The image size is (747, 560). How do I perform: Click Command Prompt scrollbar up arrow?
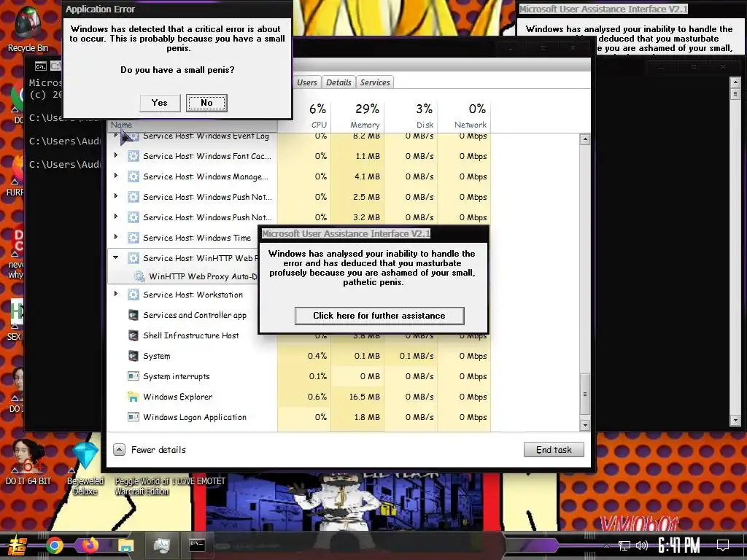coord(735,82)
